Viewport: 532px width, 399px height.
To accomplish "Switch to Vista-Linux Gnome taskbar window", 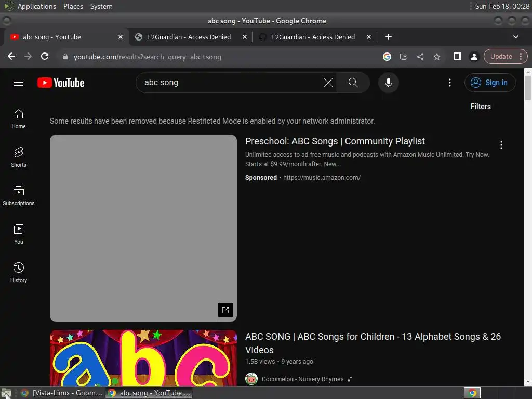I will pos(62,393).
